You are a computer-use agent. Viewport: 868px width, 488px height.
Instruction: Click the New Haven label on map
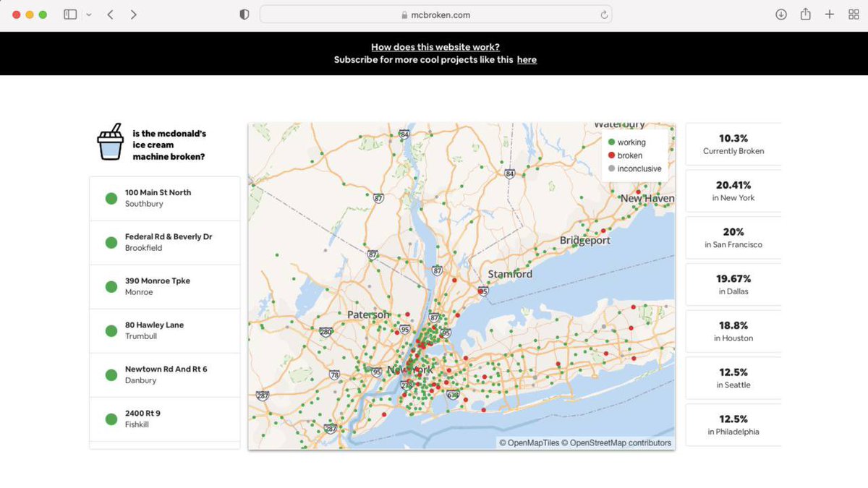click(647, 198)
